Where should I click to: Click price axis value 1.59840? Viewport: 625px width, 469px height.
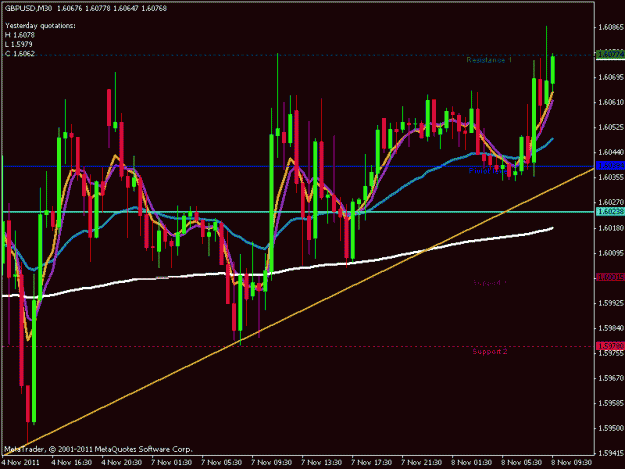[611, 328]
